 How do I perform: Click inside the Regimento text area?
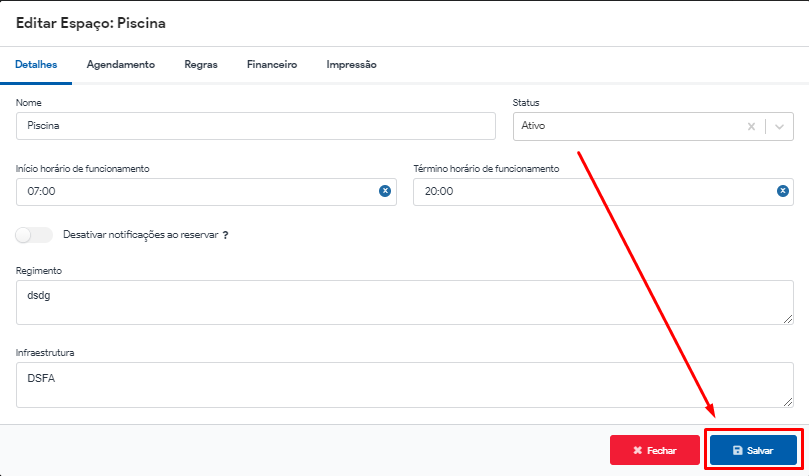point(404,302)
